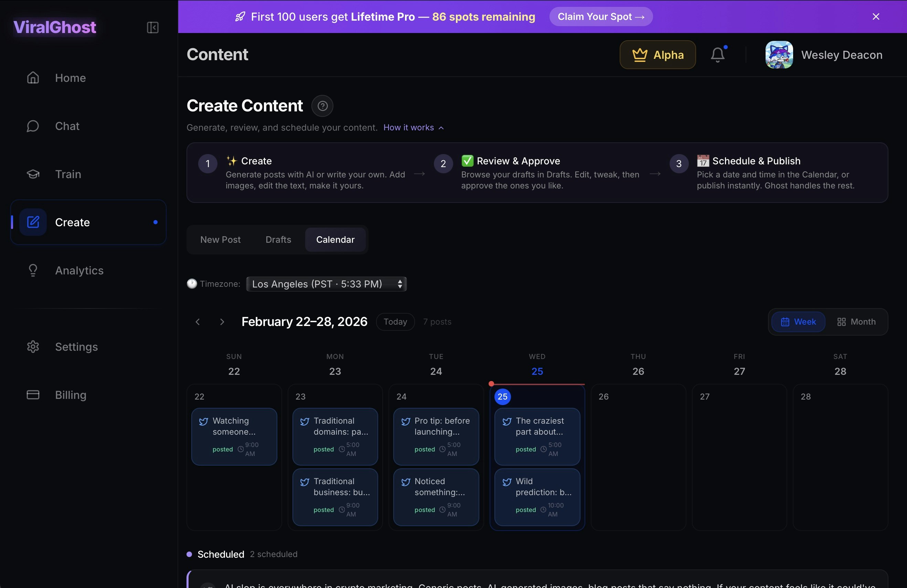907x588 pixels.
Task: Collapse the sidebar using the panel icon
Action: (x=152, y=27)
